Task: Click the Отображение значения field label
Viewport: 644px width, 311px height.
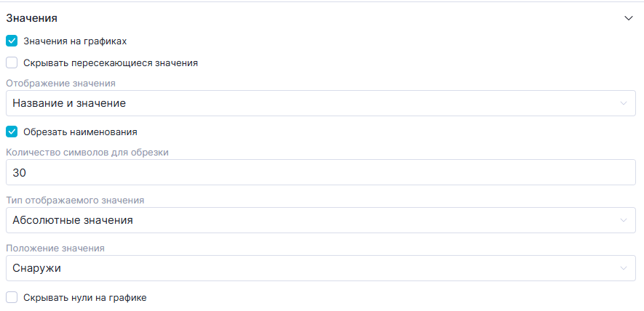Action: (60, 83)
